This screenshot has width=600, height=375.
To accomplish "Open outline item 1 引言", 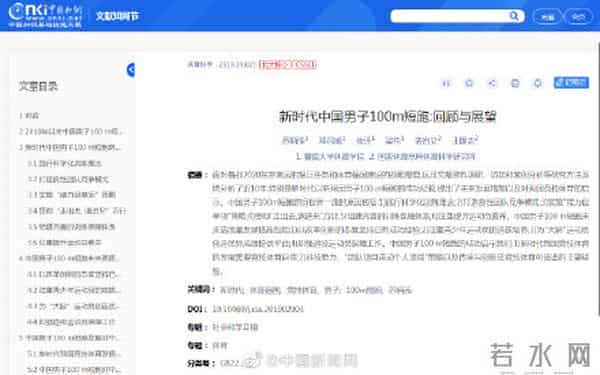I will [29, 116].
